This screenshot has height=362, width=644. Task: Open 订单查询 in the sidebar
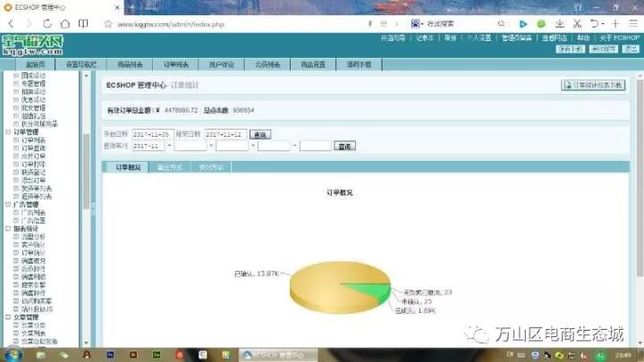[x=33, y=148]
